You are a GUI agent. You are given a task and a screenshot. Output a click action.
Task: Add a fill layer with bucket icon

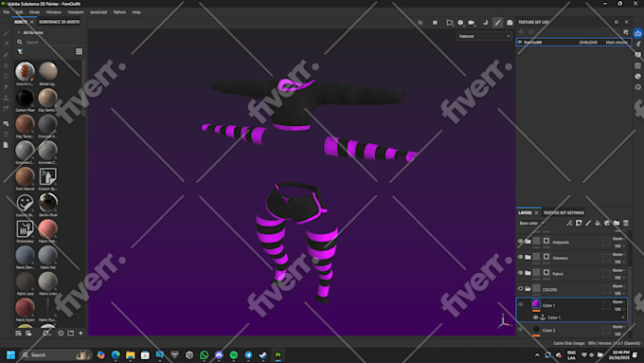click(598, 223)
